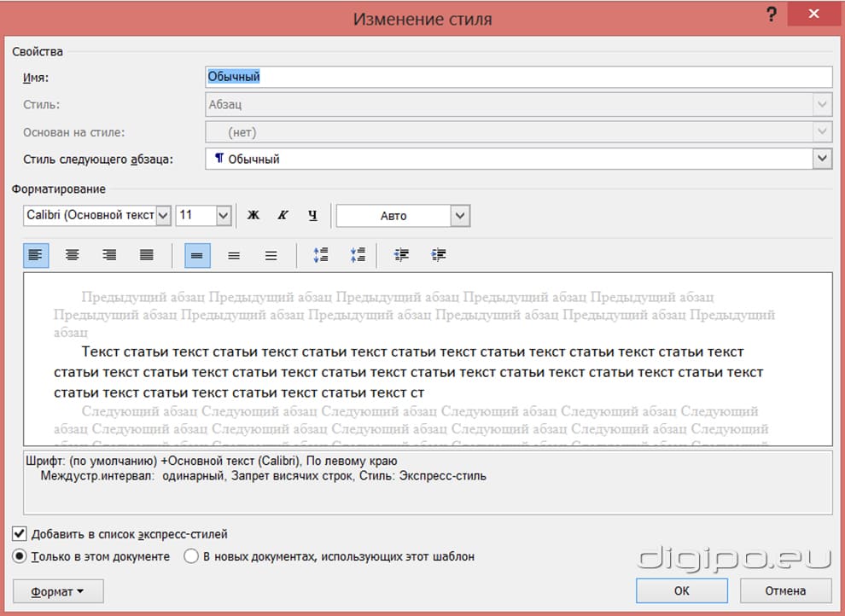Screen dimensions: 845x616
Task: Click the Имя style name field
Action: (518, 77)
